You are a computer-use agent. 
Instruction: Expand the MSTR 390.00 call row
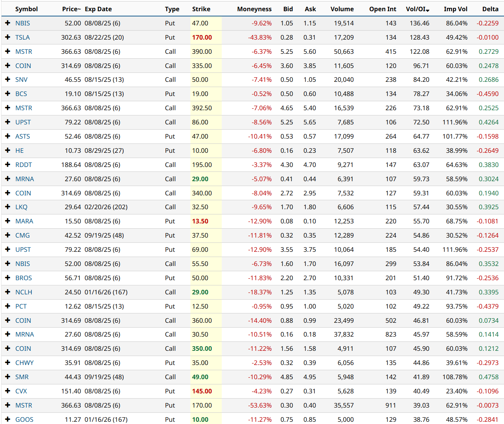tap(7, 52)
